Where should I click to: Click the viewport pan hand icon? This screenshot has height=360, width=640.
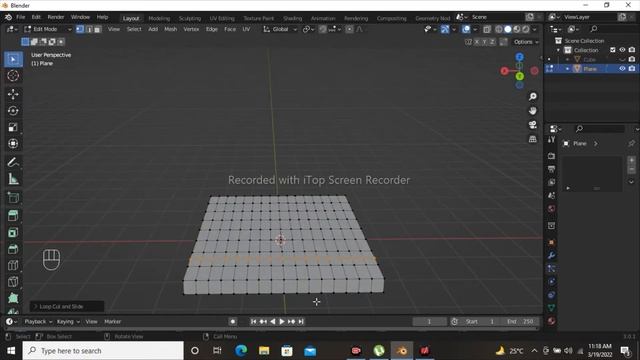click(x=533, y=111)
